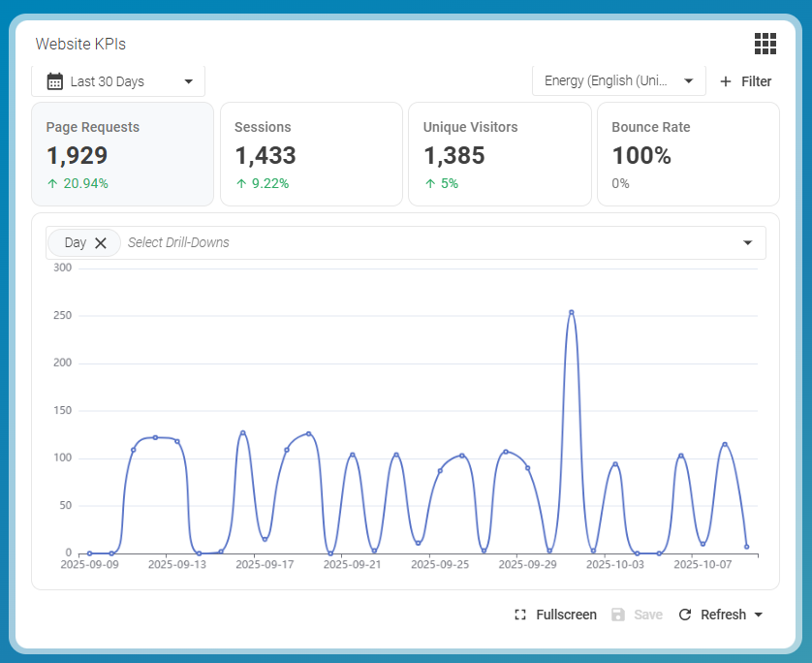Click the grid menu icon top right
Screen dimensions: 812x663
coord(765,44)
